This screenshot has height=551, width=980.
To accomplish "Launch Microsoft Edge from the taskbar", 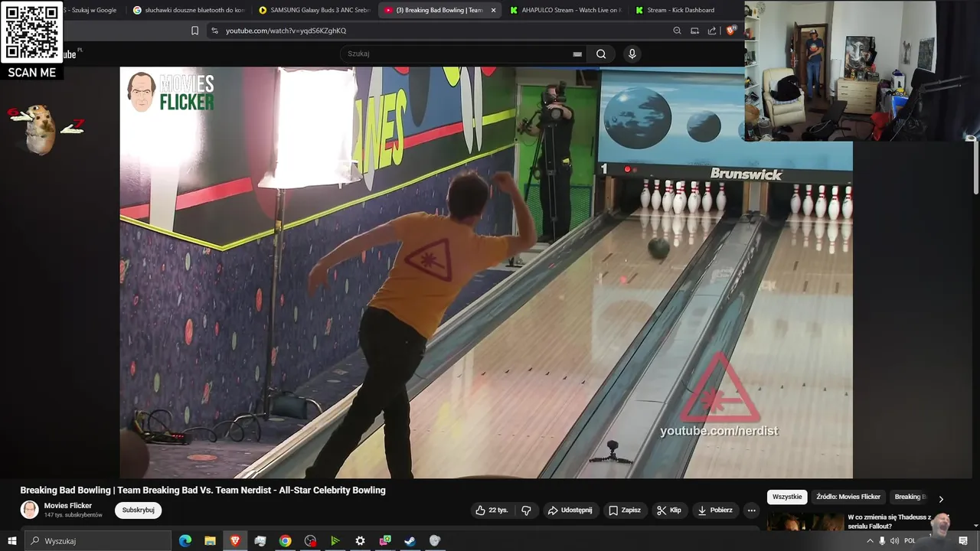I will tap(185, 541).
